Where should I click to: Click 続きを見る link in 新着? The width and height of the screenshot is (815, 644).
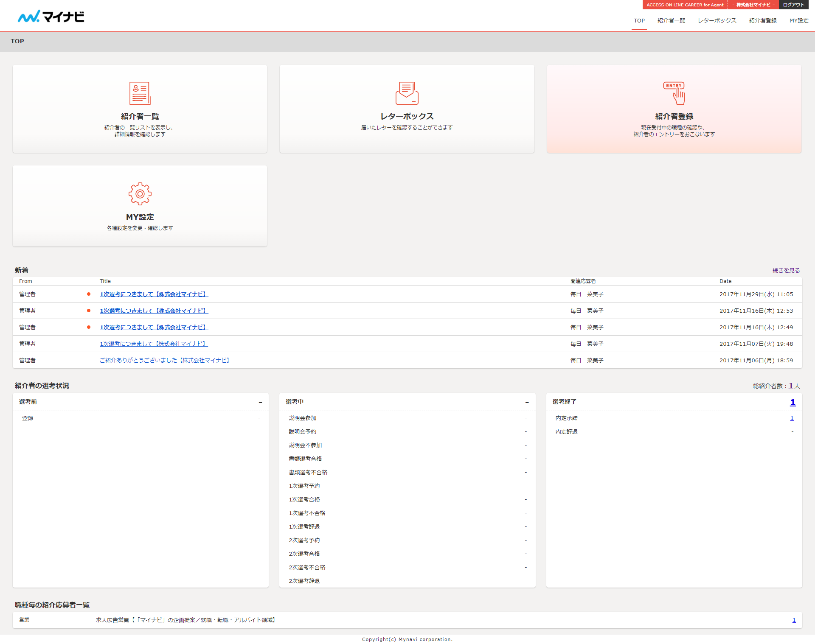[x=786, y=270]
